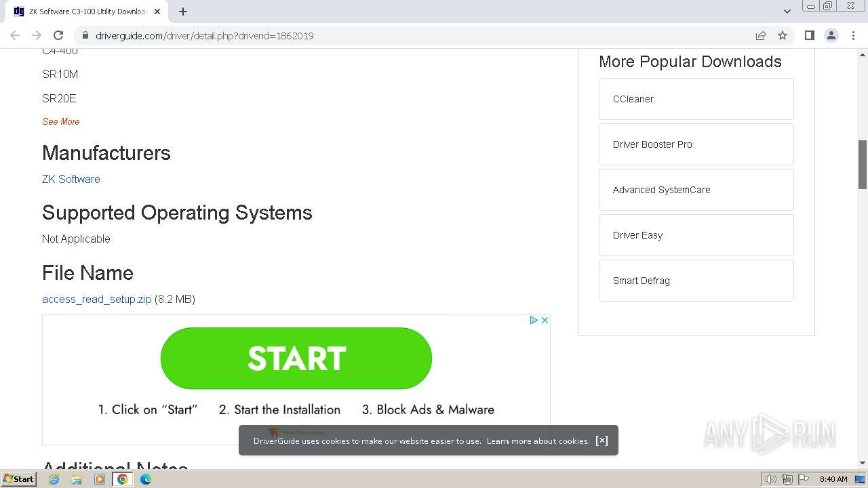
Task: Dismiss the cookie notice with [x]
Action: (x=601, y=441)
